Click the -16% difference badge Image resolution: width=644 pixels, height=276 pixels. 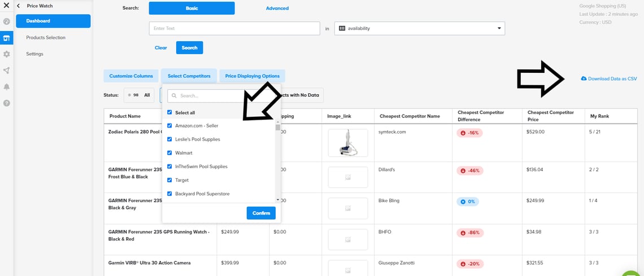(x=470, y=133)
